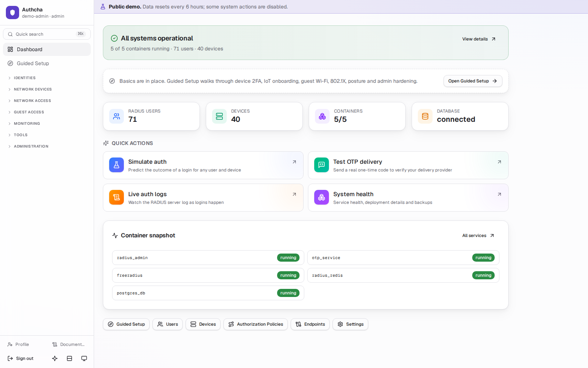Expand the Guest Access sidebar section
Image resolution: width=588 pixels, height=368 pixels.
pos(47,112)
